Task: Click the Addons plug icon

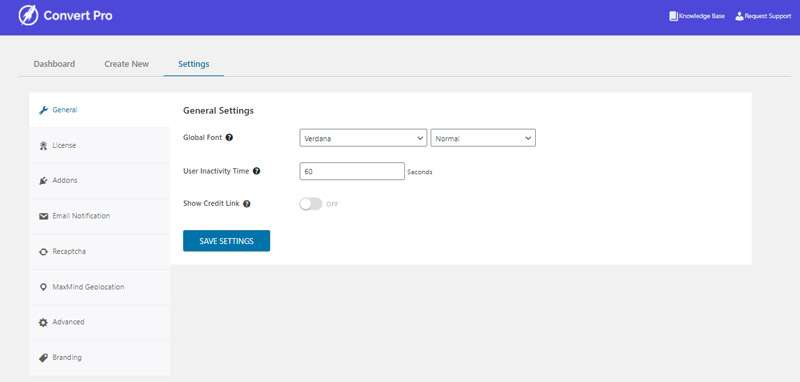Action: pyautogui.click(x=44, y=181)
